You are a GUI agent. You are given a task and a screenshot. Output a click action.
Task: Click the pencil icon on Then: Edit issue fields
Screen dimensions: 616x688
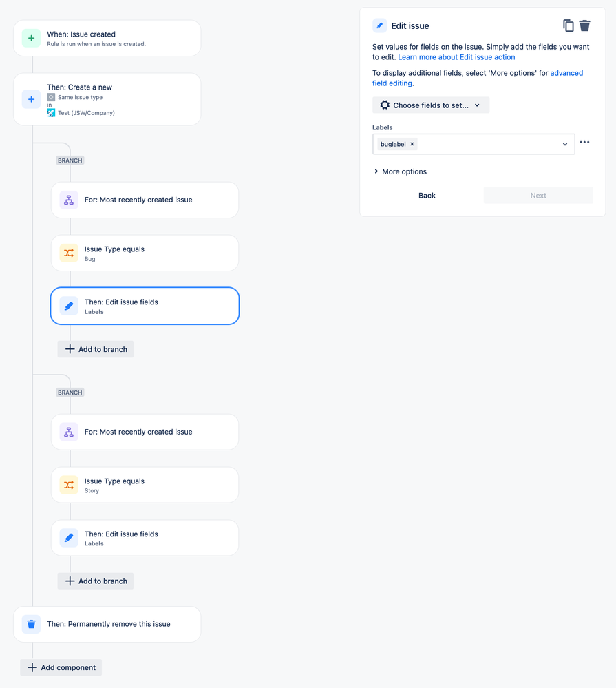68,305
